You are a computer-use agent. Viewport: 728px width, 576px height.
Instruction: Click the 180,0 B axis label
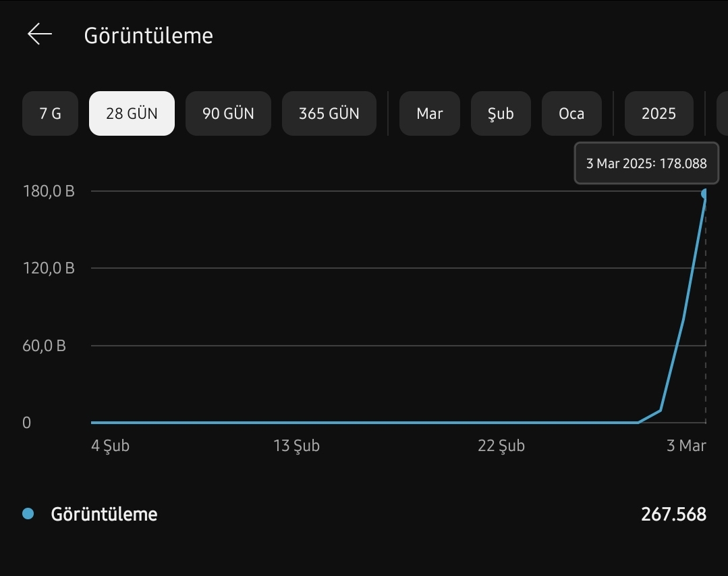[49, 191]
